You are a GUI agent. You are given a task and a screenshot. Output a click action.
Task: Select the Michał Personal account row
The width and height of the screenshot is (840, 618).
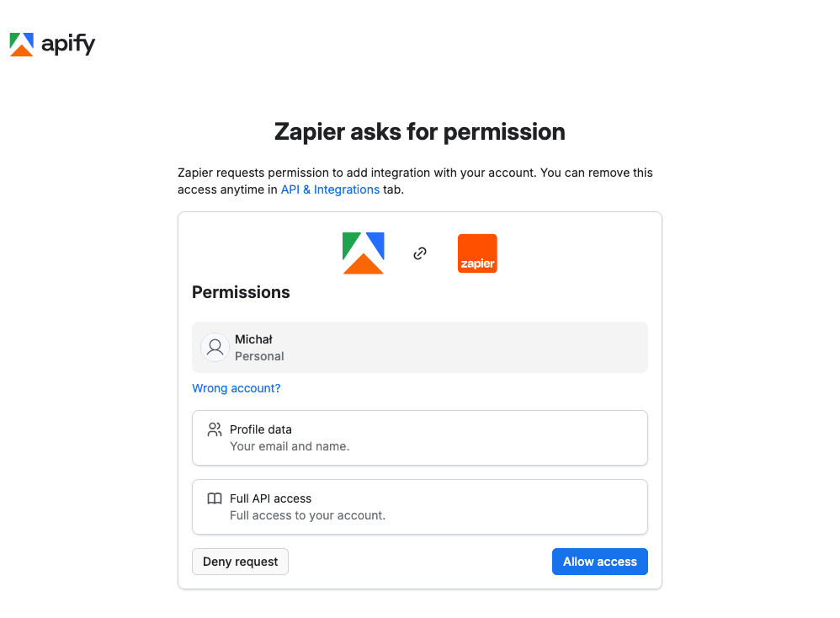point(420,347)
